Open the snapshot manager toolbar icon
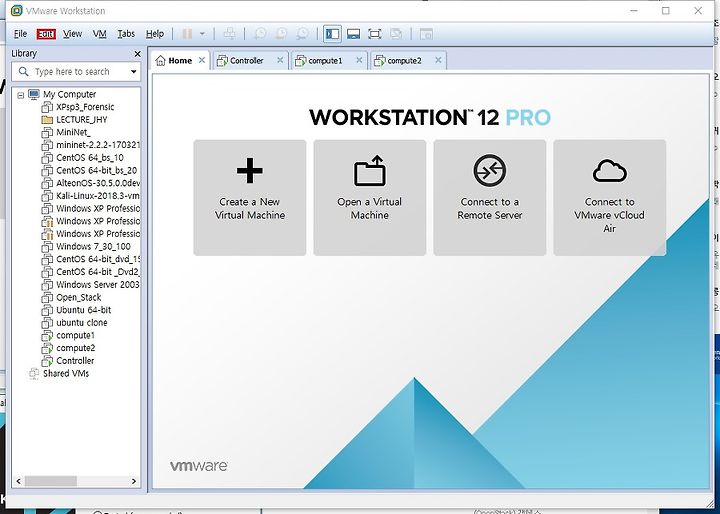Image resolution: width=720 pixels, height=514 pixels. point(302,34)
